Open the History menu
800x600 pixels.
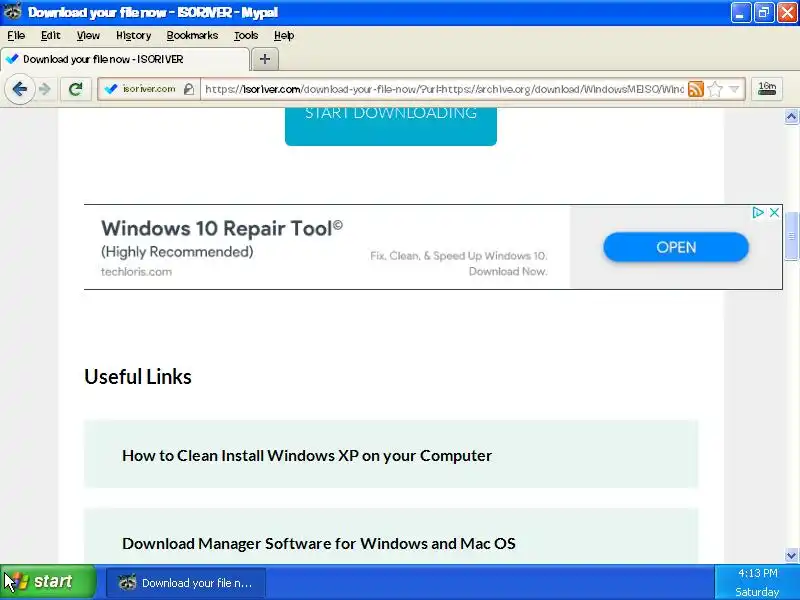(134, 35)
